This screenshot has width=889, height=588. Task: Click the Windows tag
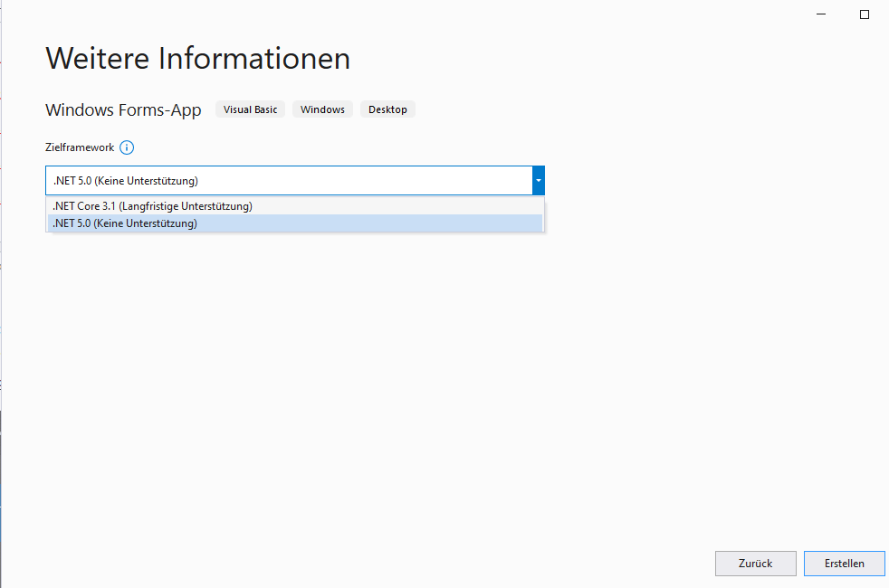pos(322,109)
